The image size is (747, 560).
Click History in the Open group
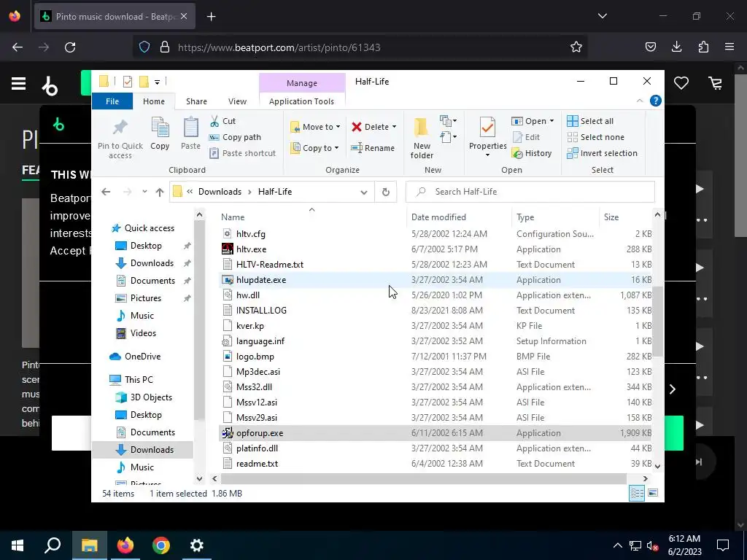[x=532, y=153]
